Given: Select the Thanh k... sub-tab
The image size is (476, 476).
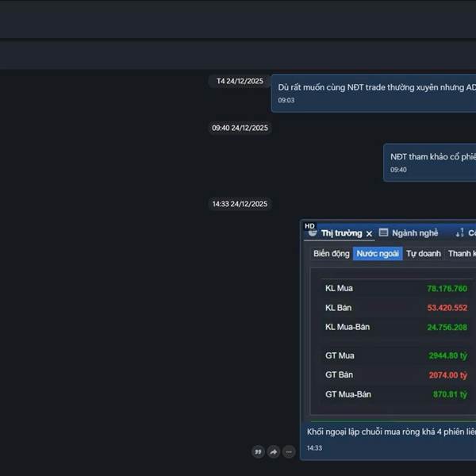Looking at the screenshot, I should (462, 254).
